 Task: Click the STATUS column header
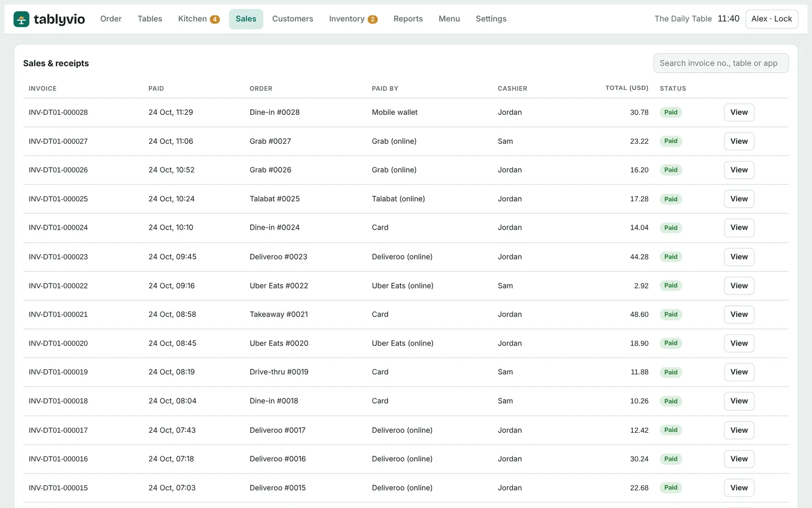(x=673, y=88)
